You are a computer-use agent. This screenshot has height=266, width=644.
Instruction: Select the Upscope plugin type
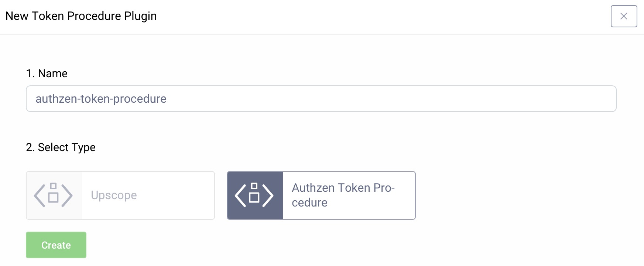point(120,195)
